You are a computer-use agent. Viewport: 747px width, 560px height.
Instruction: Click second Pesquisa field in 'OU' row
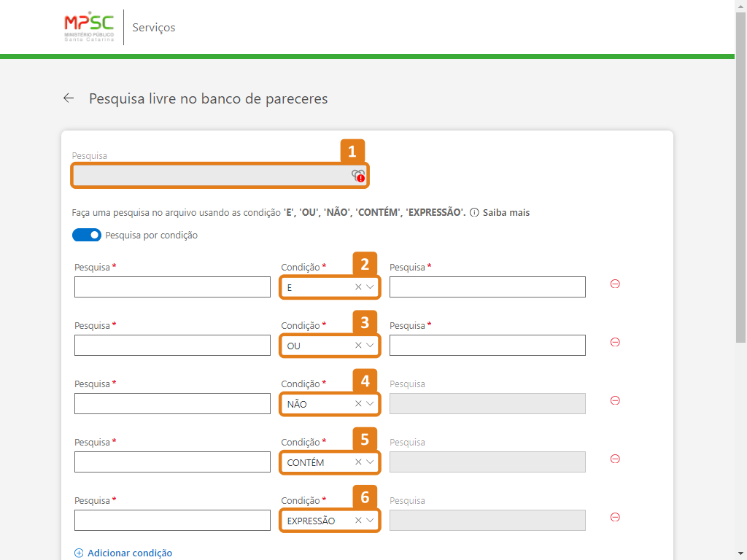tap(487, 346)
